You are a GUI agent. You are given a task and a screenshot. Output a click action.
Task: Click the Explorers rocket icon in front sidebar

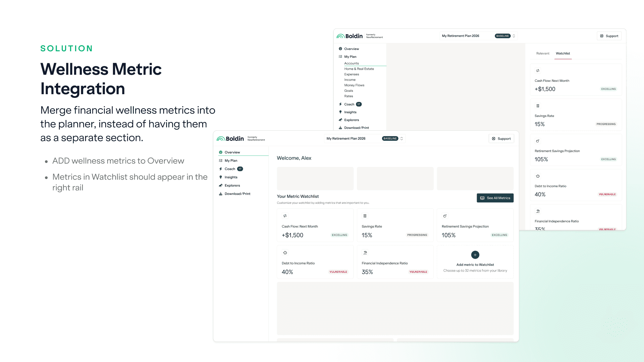coord(221,185)
